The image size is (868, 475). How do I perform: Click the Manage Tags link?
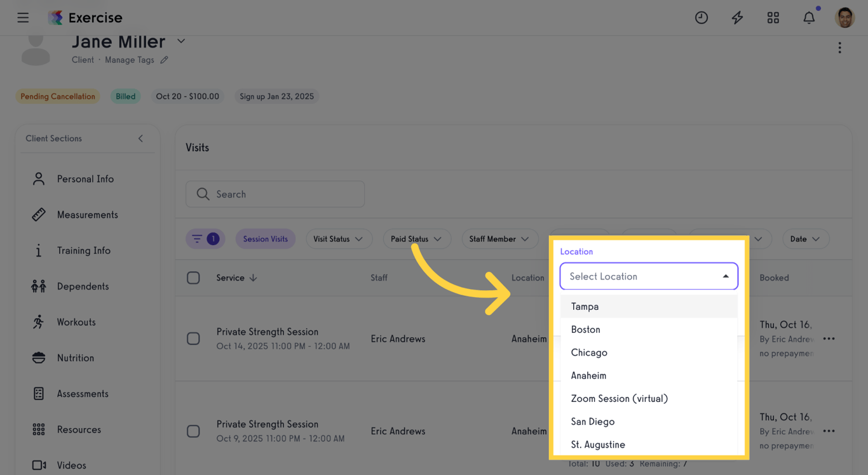click(x=130, y=60)
